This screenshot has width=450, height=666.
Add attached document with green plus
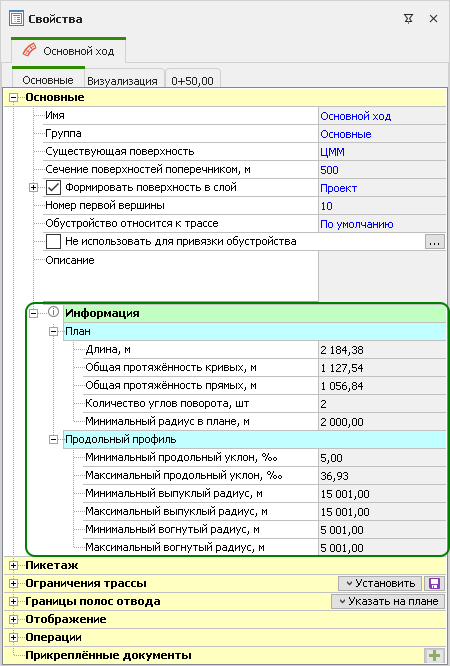434,655
